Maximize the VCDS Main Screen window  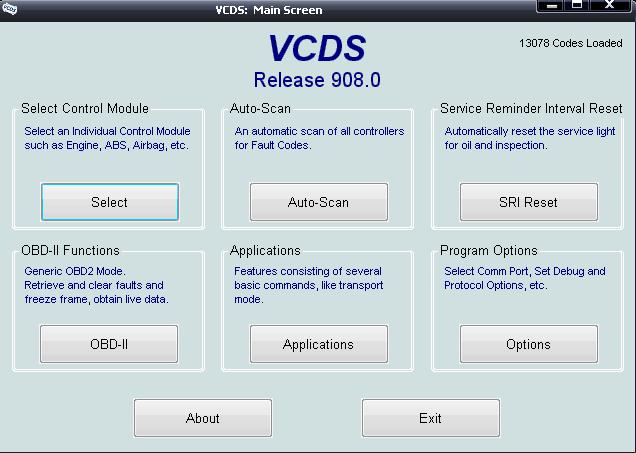coord(577,6)
